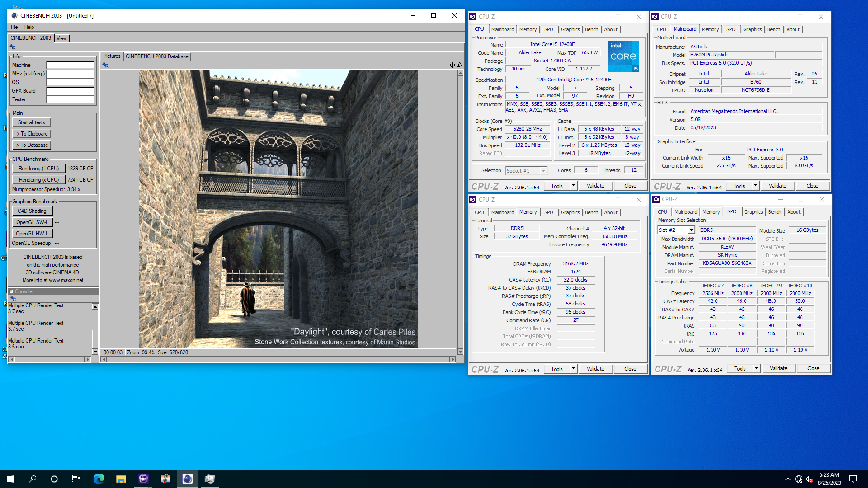Image resolution: width=868 pixels, height=488 pixels.
Task: Expand the Tools arrow in the CPU-Z Memory window
Action: tap(573, 369)
